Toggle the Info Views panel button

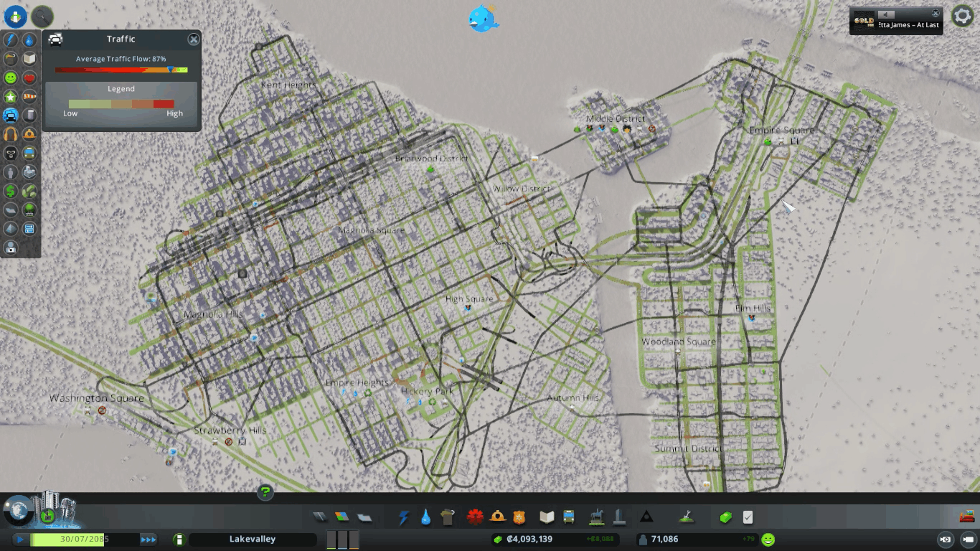point(16,15)
